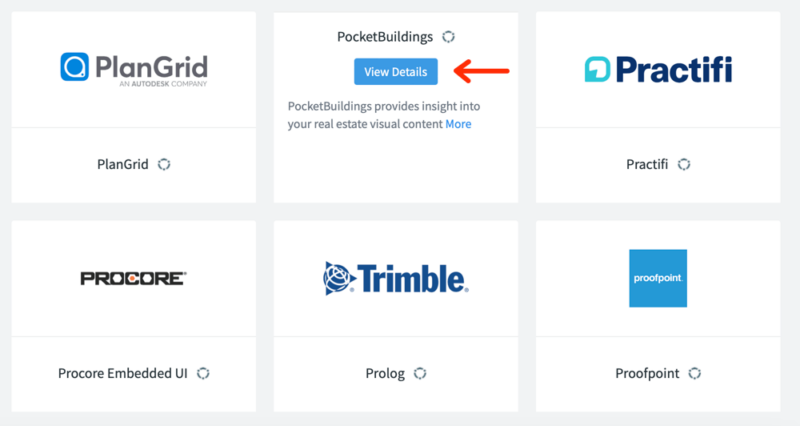The width and height of the screenshot is (800, 426).
Task: Open the Proofpoint app name label
Action: tap(647, 374)
